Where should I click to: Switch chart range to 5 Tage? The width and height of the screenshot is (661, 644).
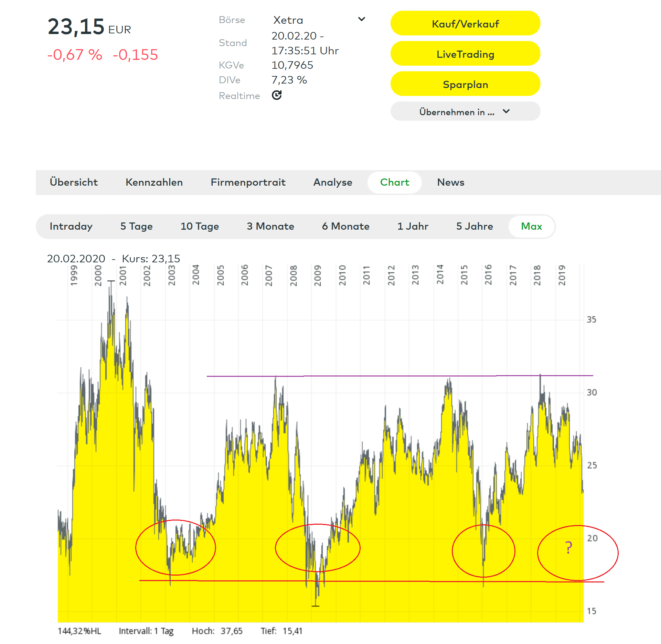(136, 226)
